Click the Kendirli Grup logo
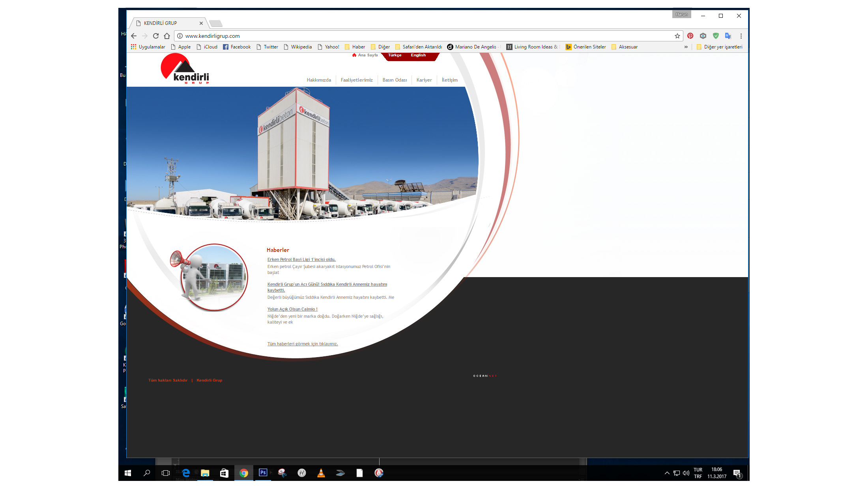Image resolution: width=868 pixels, height=488 pixels. click(x=185, y=69)
